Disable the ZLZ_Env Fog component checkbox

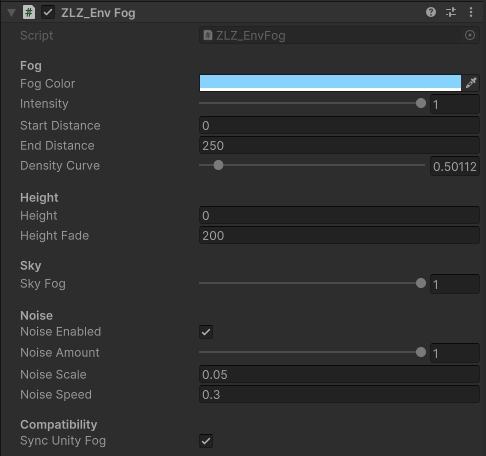coord(48,13)
